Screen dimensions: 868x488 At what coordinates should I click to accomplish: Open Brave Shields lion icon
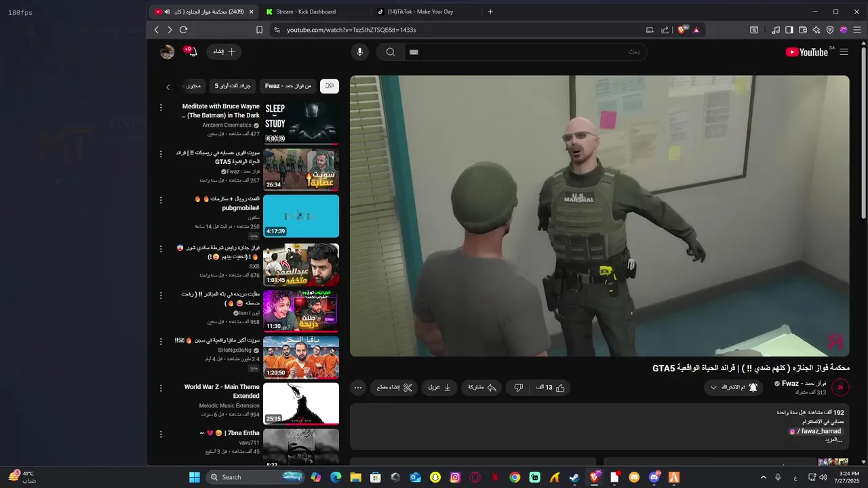(682, 30)
